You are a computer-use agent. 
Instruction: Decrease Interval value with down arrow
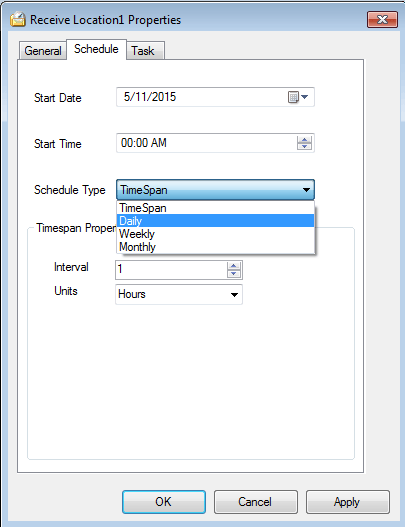tap(234, 274)
